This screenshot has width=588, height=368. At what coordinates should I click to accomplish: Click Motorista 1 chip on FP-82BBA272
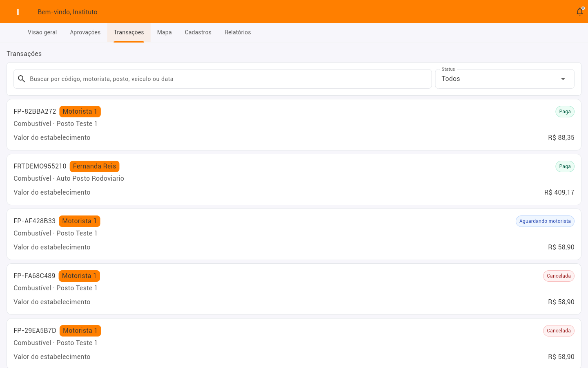coord(80,112)
